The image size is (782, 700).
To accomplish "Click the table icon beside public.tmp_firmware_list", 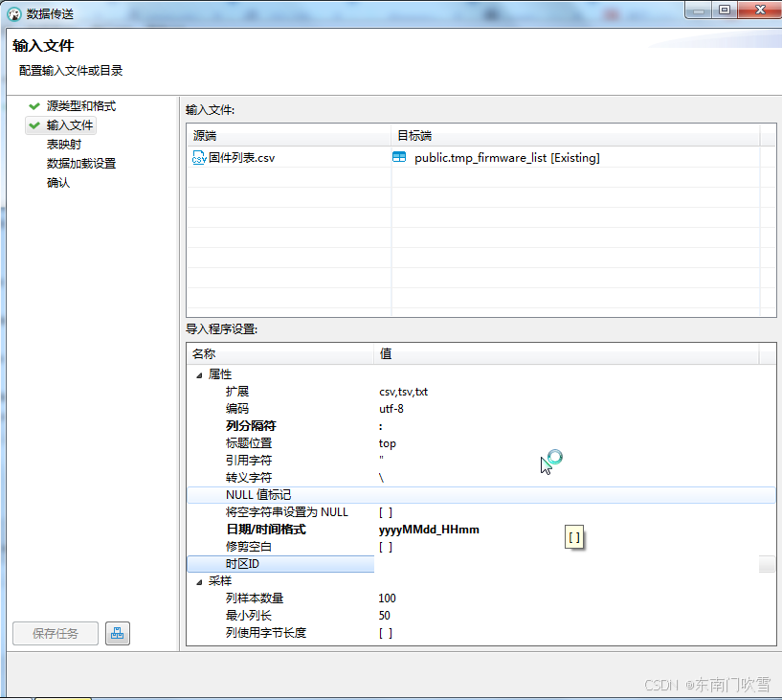I will click(x=399, y=158).
